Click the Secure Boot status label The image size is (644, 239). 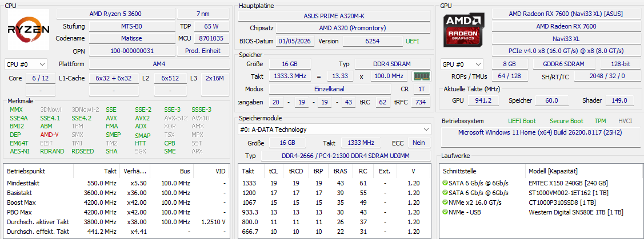click(x=566, y=121)
